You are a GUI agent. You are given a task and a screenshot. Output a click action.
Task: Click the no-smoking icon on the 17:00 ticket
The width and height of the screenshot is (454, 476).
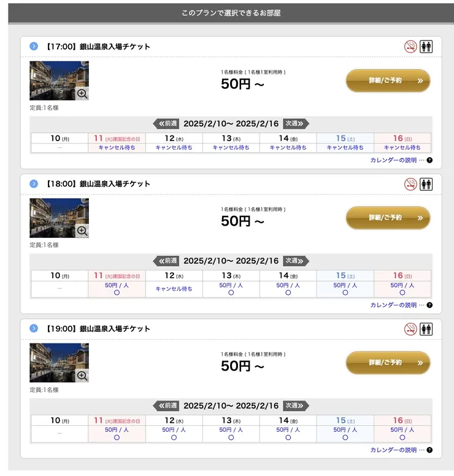(x=410, y=47)
